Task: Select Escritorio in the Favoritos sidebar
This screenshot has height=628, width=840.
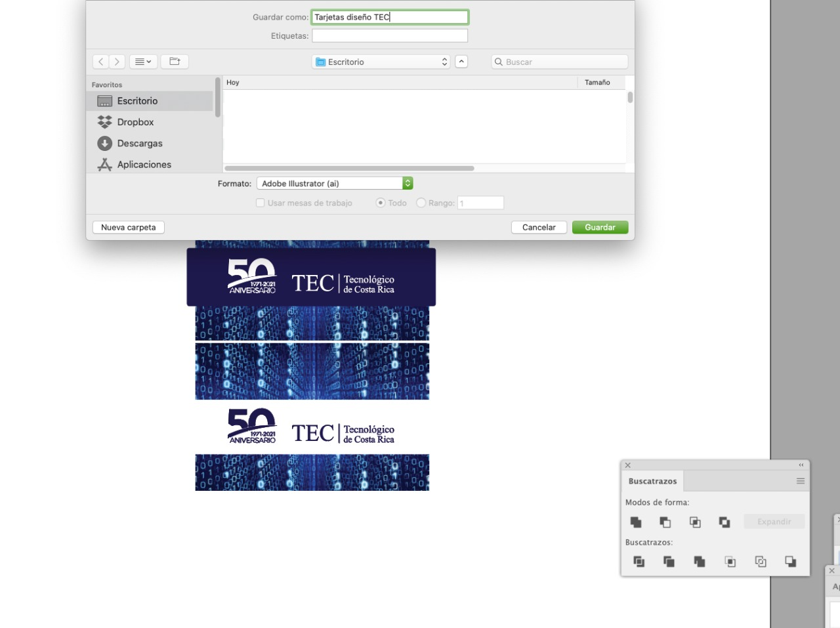Action: [x=150, y=101]
